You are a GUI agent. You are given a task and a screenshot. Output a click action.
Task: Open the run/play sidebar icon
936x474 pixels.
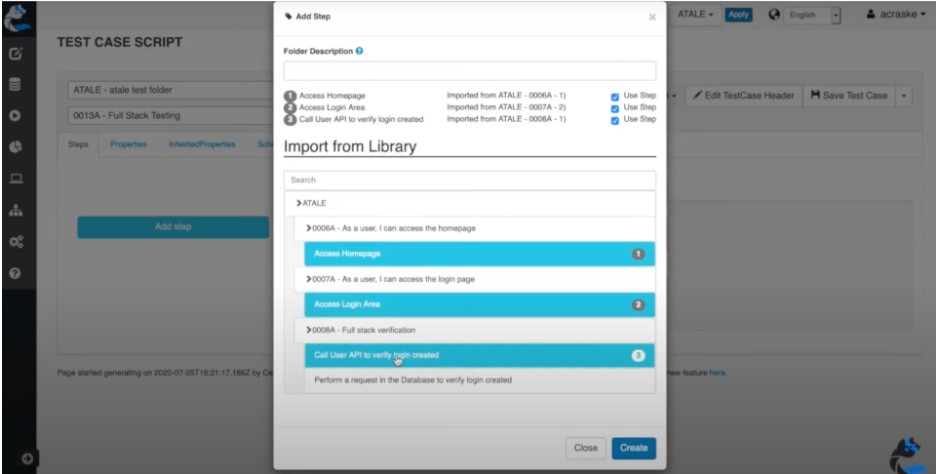[x=16, y=116]
